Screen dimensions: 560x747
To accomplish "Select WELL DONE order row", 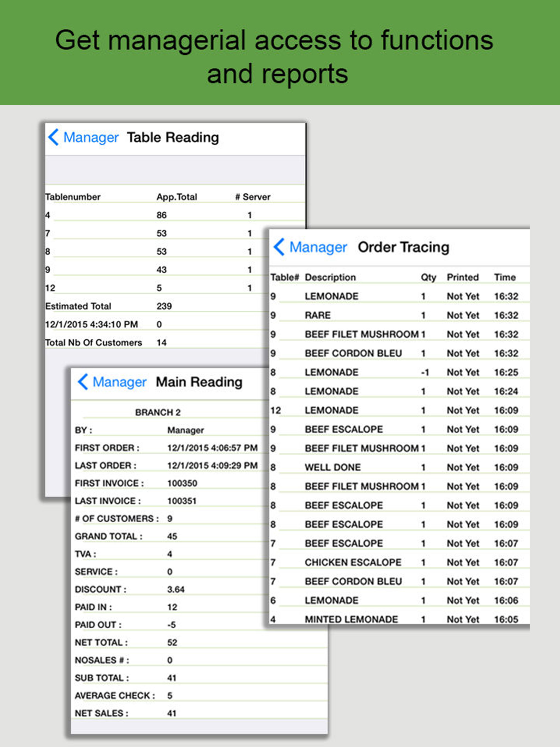I will 399,467.
